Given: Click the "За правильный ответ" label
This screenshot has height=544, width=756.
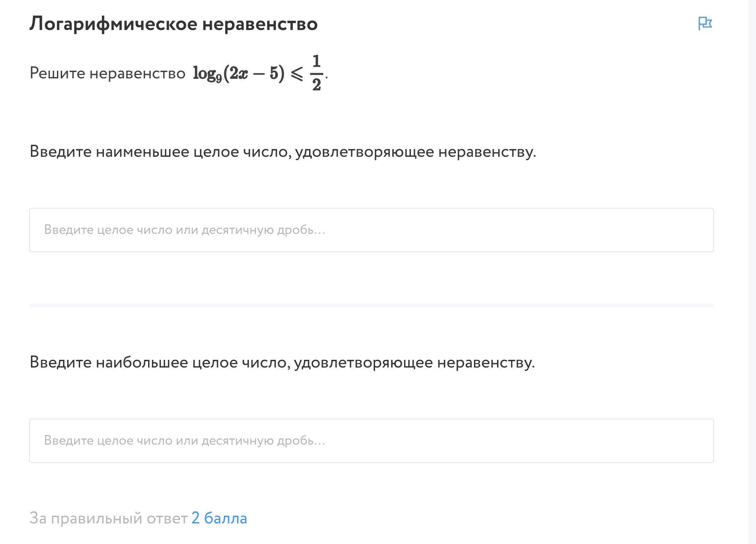Looking at the screenshot, I should 108,518.
